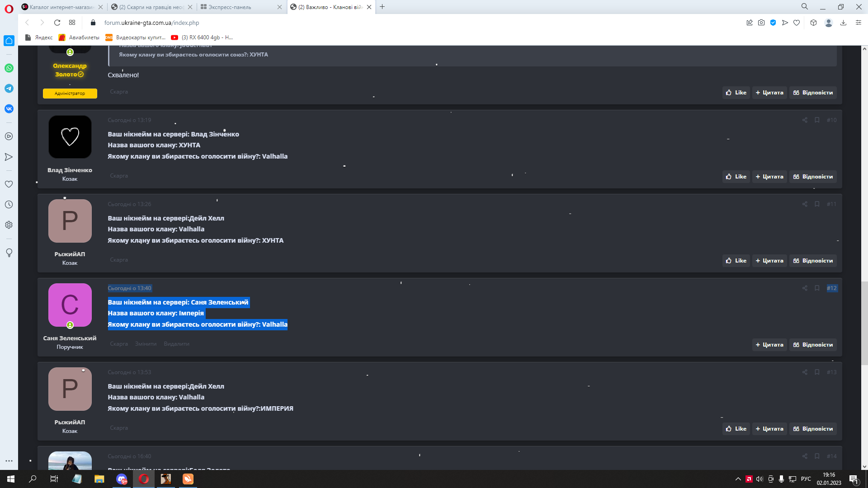Open downloads icon in toolbar
Screen dimensions: 868x488
(x=843, y=23)
